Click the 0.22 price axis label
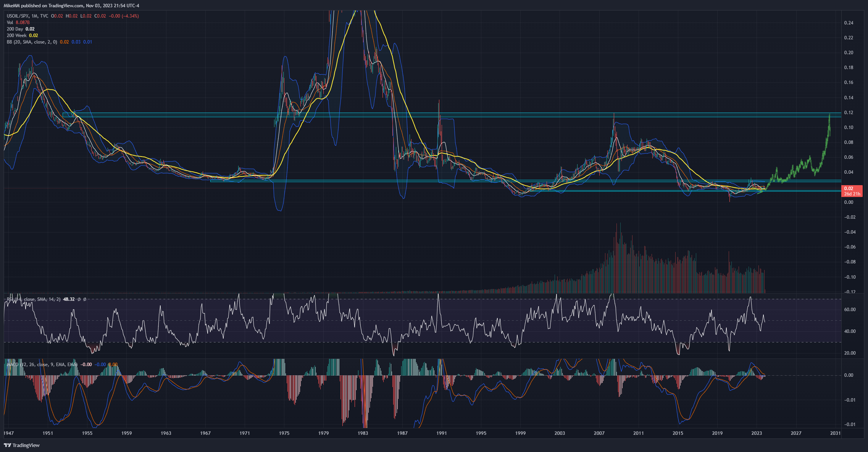The width and height of the screenshot is (868, 452). point(849,38)
